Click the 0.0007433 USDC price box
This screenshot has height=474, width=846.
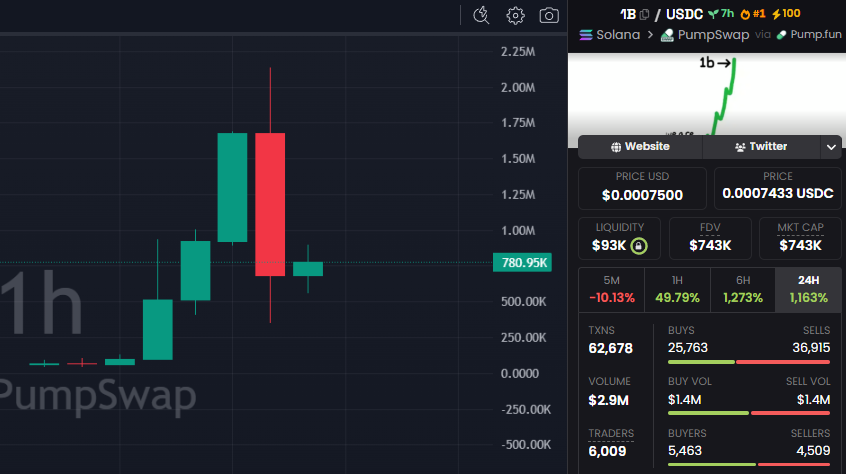tap(777, 188)
